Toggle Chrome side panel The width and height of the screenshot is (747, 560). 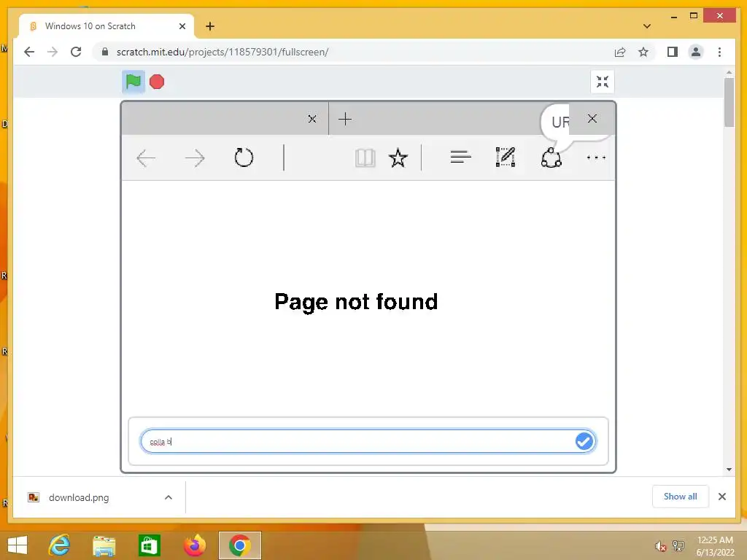(x=672, y=52)
